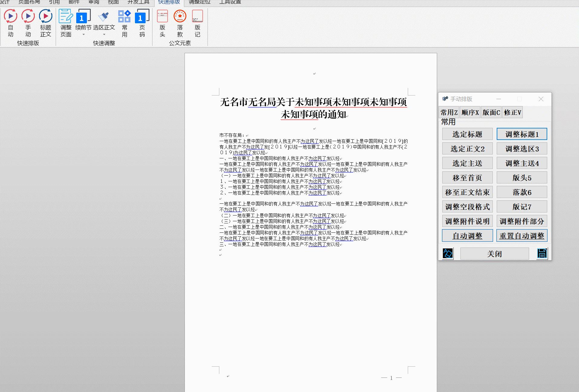
Task: Expand the 选区正文 dropdown menu
Action: (x=104, y=35)
